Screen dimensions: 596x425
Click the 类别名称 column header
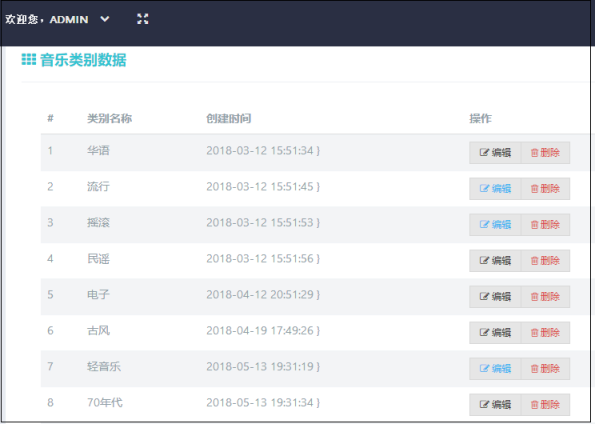(x=109, y=119)
